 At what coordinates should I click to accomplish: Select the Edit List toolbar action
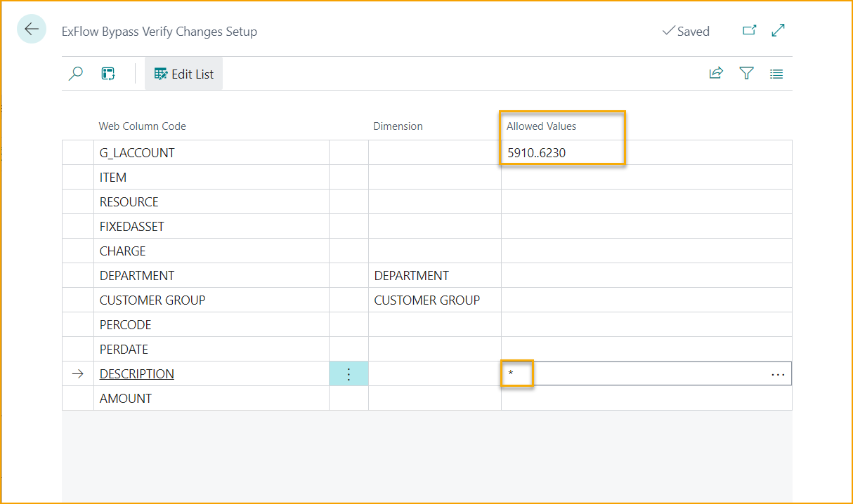click(x=183, y=73)
